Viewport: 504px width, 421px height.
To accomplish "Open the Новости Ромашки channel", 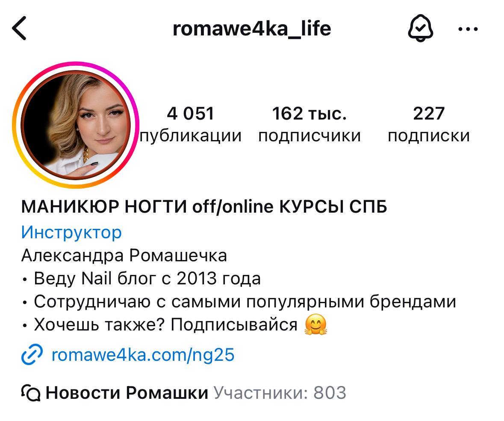I will pos(127,393).
